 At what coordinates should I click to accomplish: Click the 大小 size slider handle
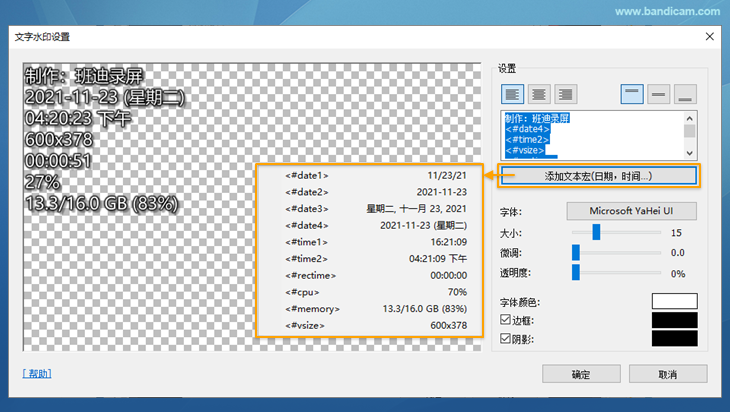596,232
